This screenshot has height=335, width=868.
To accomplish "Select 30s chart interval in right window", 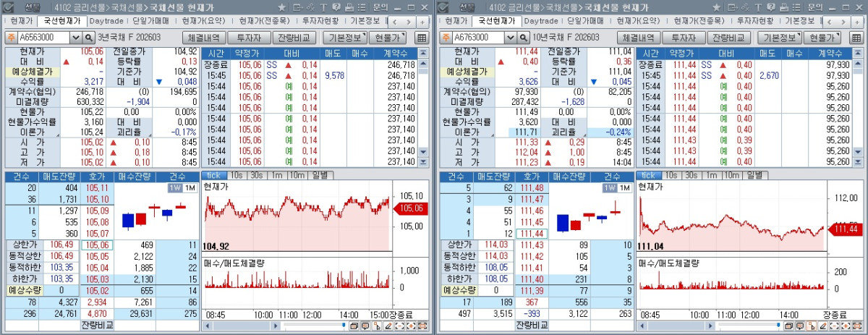I will coord(690,175).
